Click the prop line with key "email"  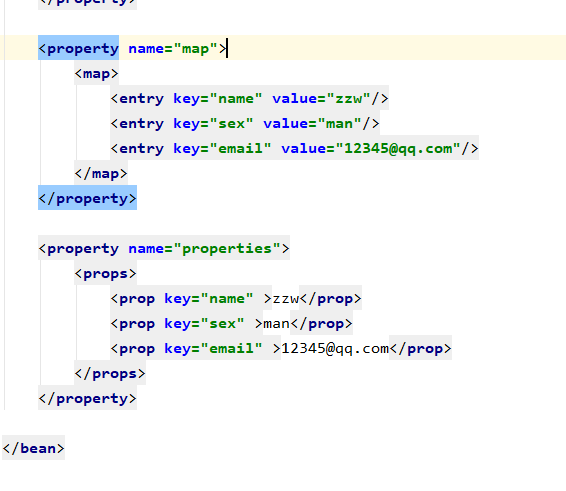281,348
